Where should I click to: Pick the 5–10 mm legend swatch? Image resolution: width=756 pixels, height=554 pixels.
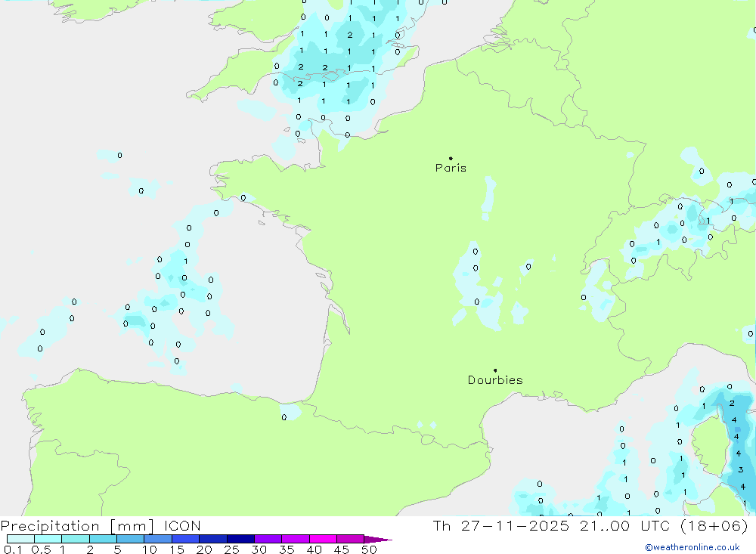[131, 539]
